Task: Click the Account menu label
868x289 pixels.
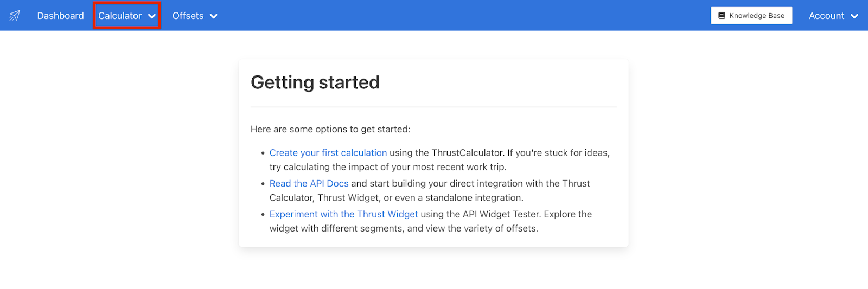Action: [826, 16]
